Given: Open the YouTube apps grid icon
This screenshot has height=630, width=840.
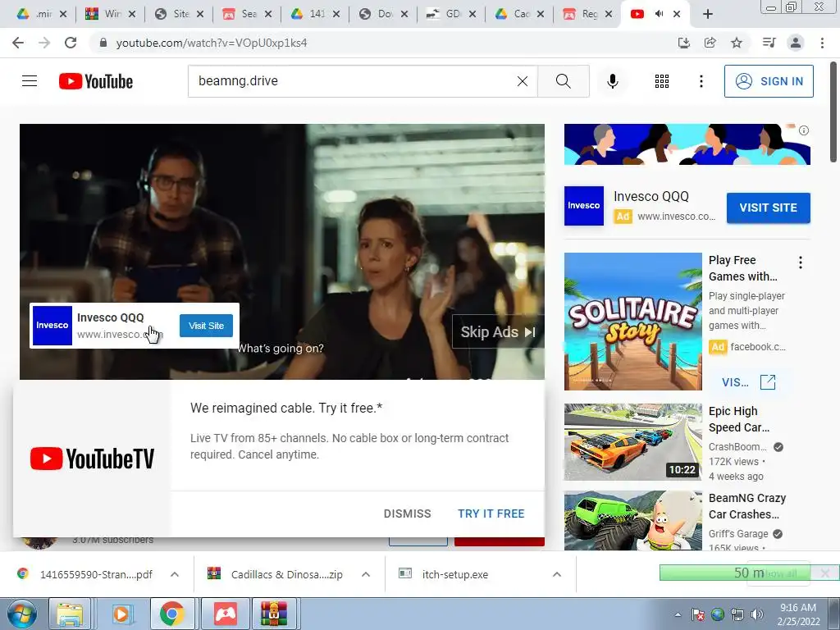Looking at the screenshot, I should pos(662,81).
